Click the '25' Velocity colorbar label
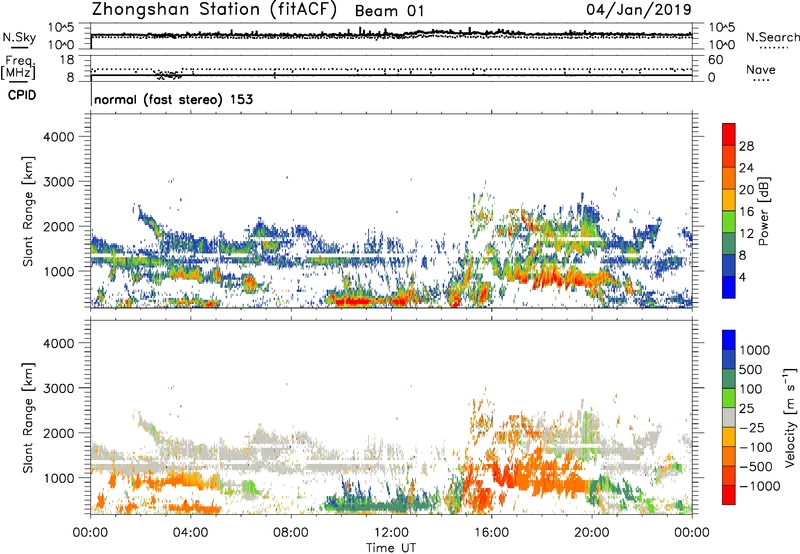 coord(747,408)
